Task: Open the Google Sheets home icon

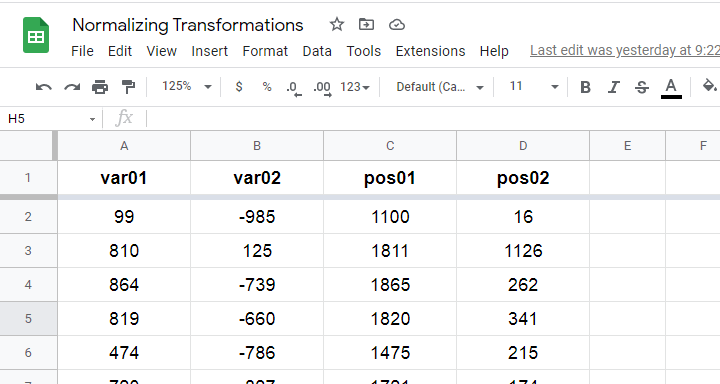Action: tap(36, 35)
